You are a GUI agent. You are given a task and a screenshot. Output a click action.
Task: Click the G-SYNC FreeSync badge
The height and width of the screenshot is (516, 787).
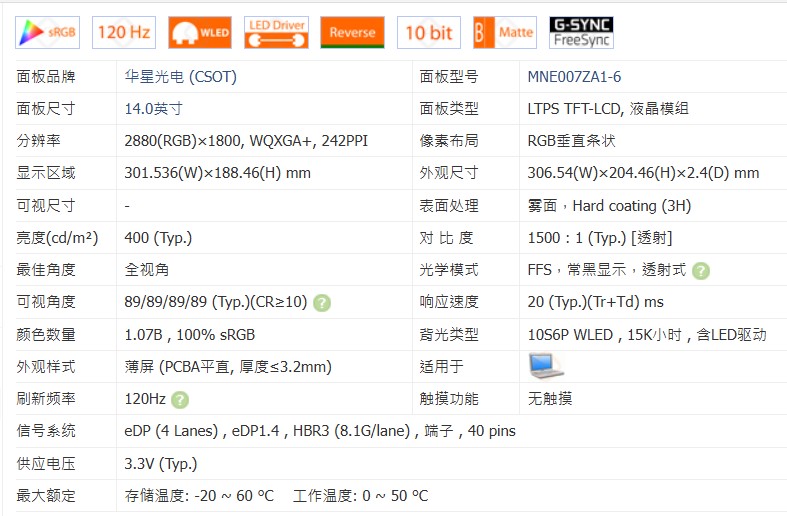tap(581, 32)
